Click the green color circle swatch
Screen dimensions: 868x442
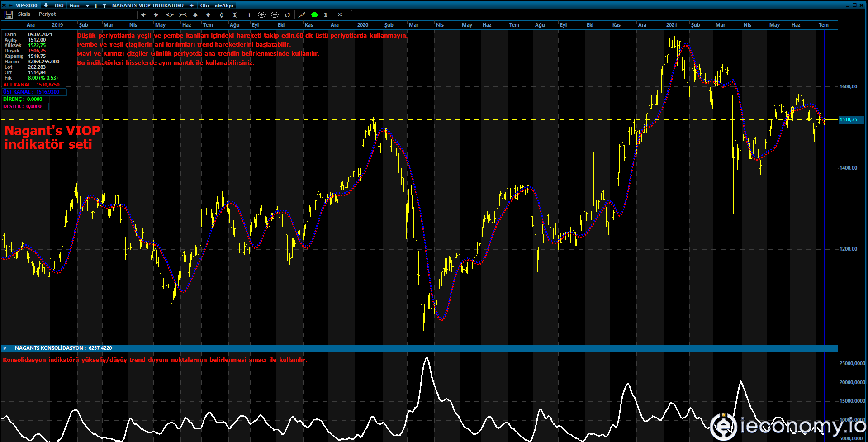[315, 15]
